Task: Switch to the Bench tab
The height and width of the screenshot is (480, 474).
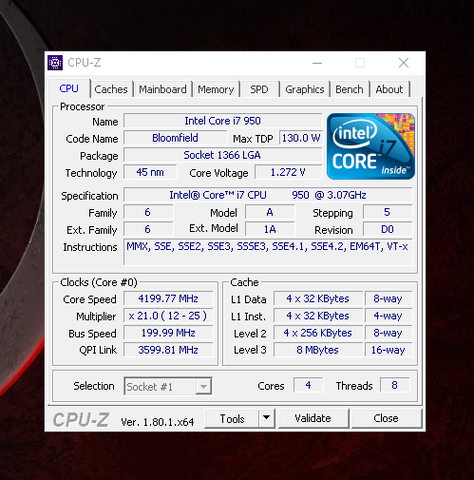Action: tap(349, 89)
